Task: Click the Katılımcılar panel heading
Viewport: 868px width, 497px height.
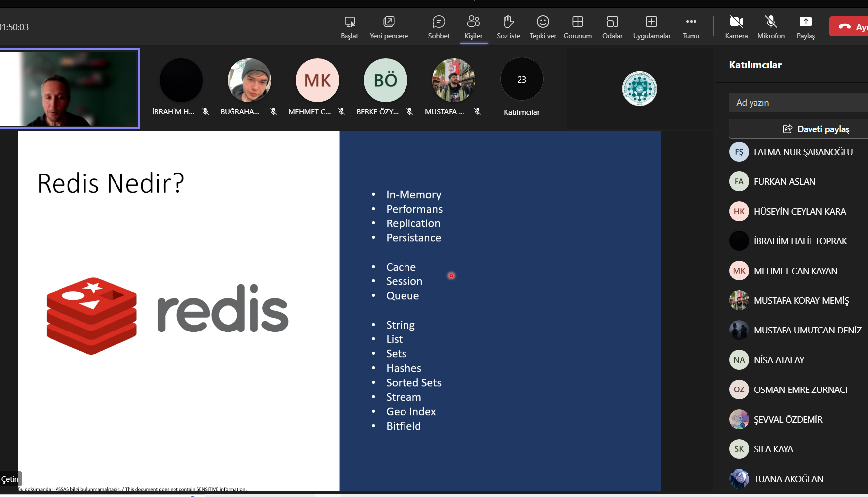Action: (755, 65)
